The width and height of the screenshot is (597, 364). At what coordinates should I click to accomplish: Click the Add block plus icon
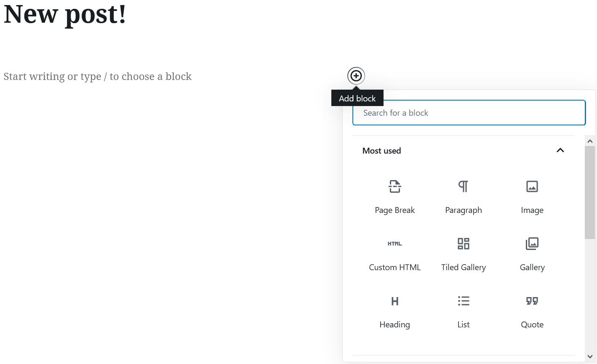click(x=356, y=76)
